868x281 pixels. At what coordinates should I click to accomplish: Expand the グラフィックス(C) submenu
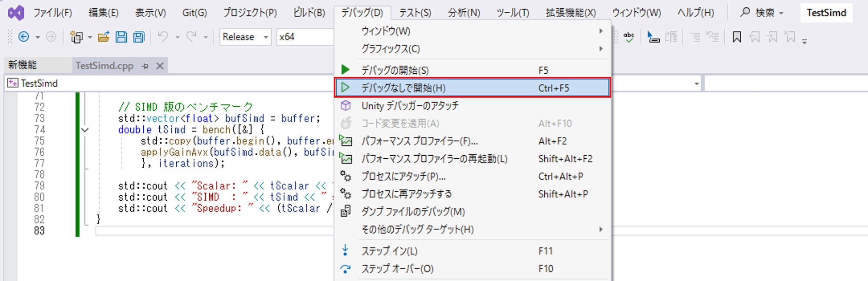(473, 49)
